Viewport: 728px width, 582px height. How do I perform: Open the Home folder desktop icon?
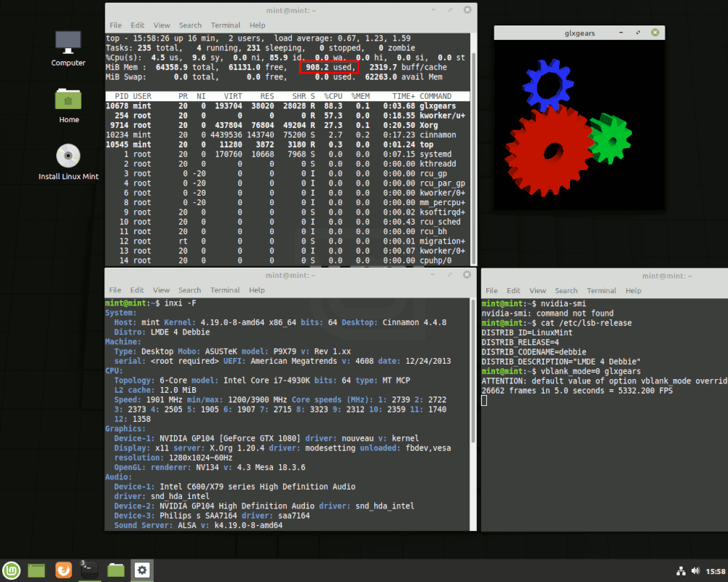tap(68, 105)
